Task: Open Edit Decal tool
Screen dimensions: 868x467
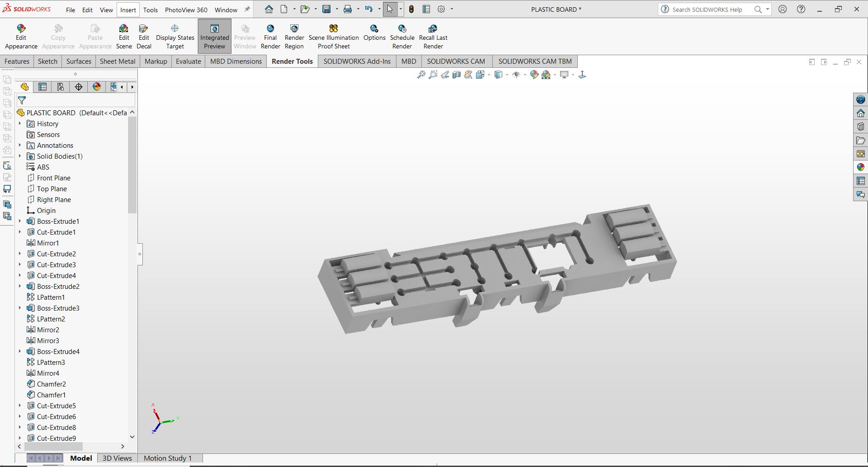Action: pyautogui.click(x=144, y=37)
